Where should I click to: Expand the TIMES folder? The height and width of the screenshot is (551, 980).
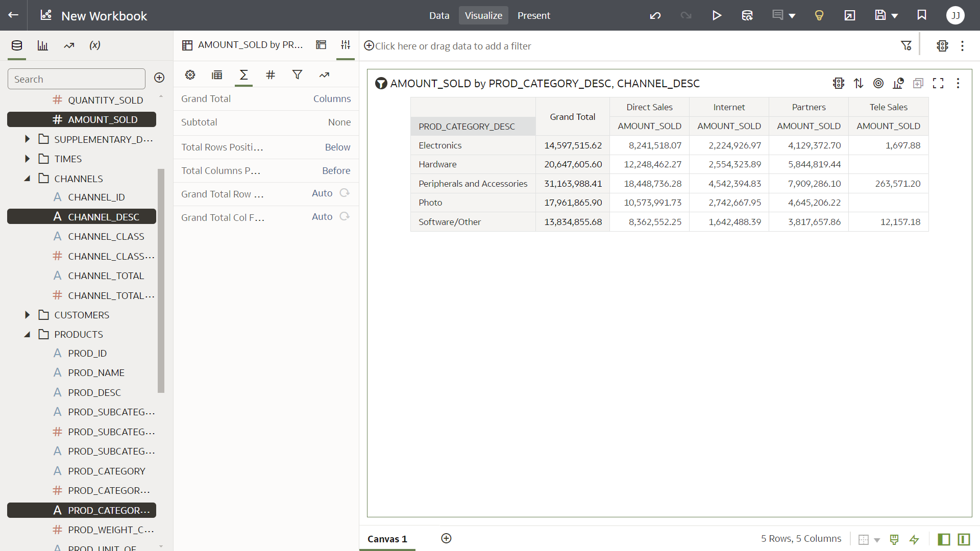[28, 159]
